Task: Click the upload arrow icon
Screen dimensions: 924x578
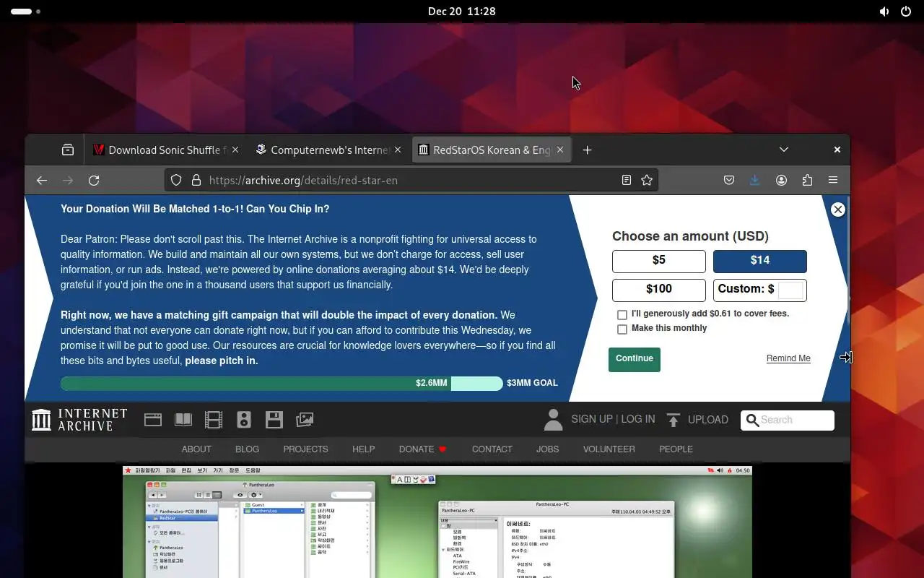Action: 674,420
